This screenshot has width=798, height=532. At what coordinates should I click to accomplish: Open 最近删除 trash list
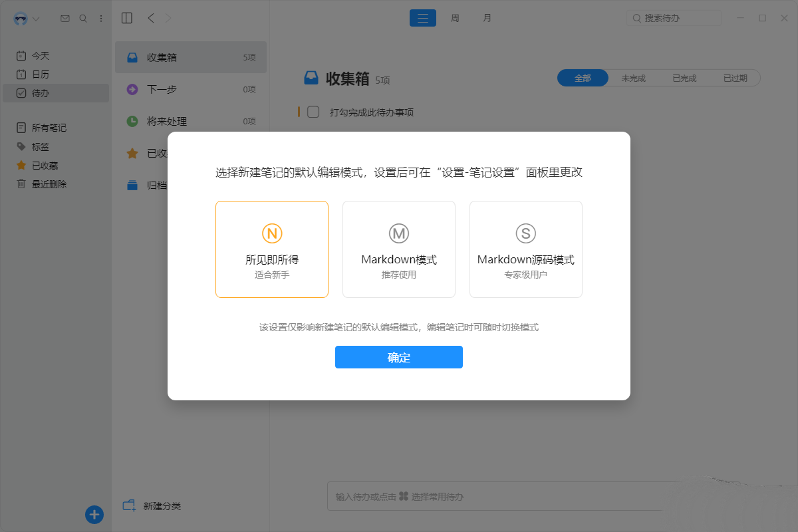pos(56,184)
